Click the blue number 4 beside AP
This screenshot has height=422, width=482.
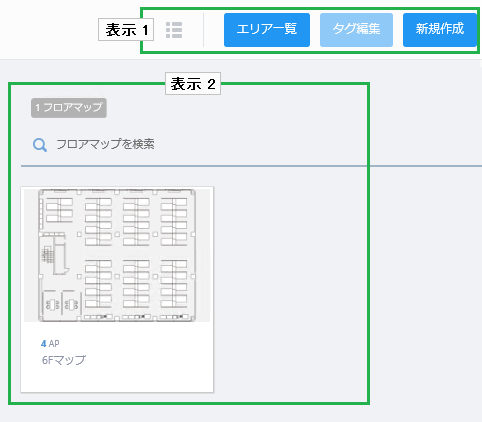[x=43, y=344]
